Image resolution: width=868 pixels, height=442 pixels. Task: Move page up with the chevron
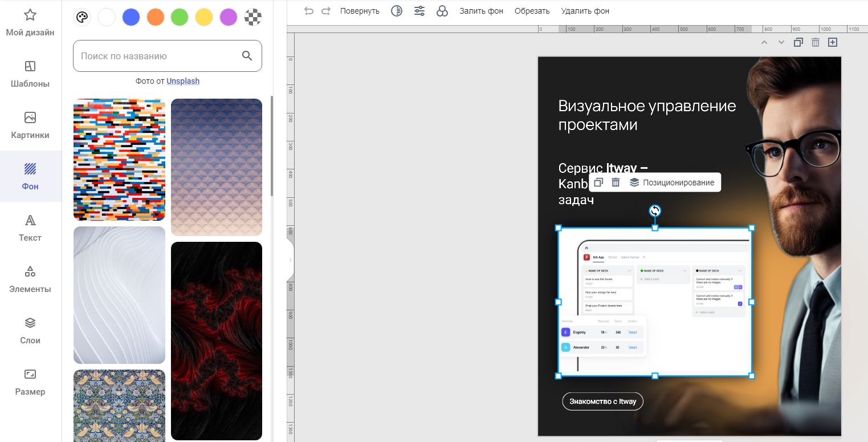click(764, 42)
